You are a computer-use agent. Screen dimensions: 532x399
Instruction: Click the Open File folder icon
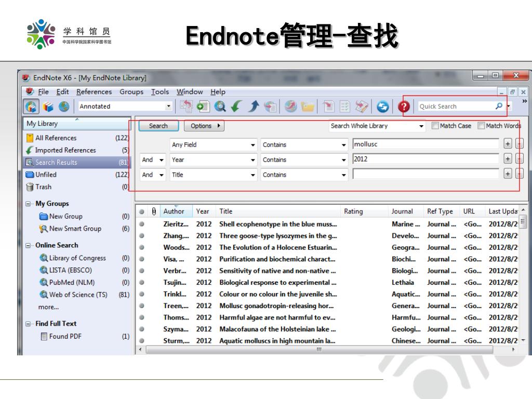[x=308, y=107]
